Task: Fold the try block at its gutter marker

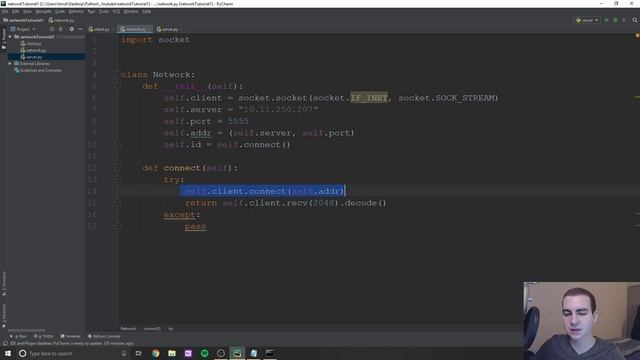Action: pos(118,179)
